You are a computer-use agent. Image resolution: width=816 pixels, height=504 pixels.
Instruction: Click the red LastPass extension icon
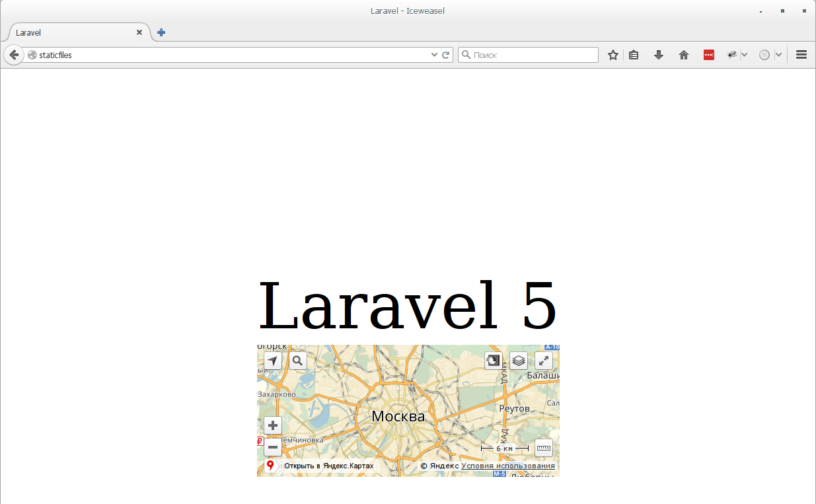[709, 55]
